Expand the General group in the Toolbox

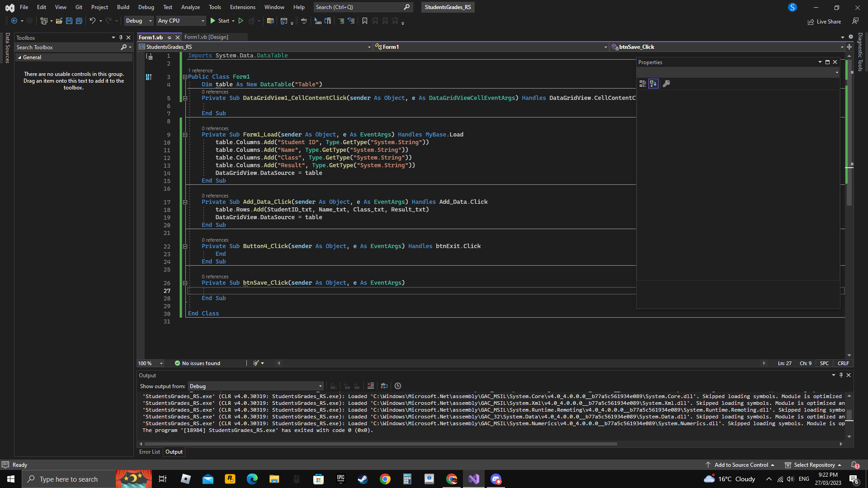(20, 57)
